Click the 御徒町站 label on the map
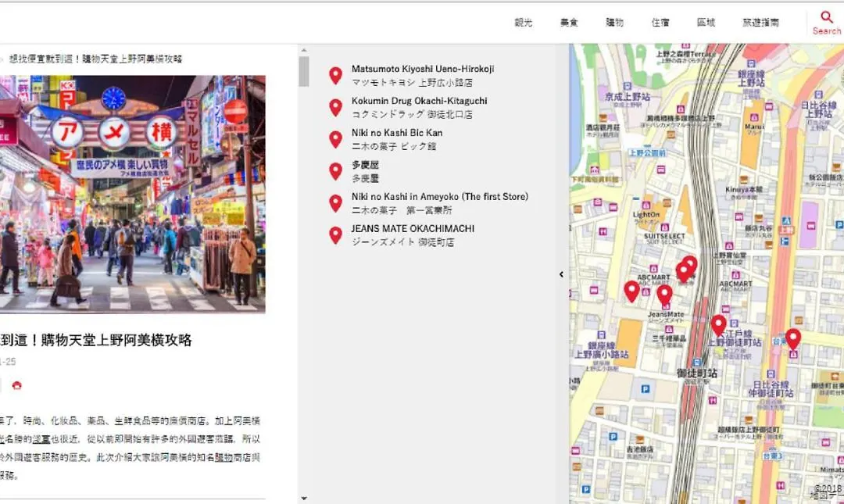This screenshot has width=844, height=504. (x=697, y=373)
